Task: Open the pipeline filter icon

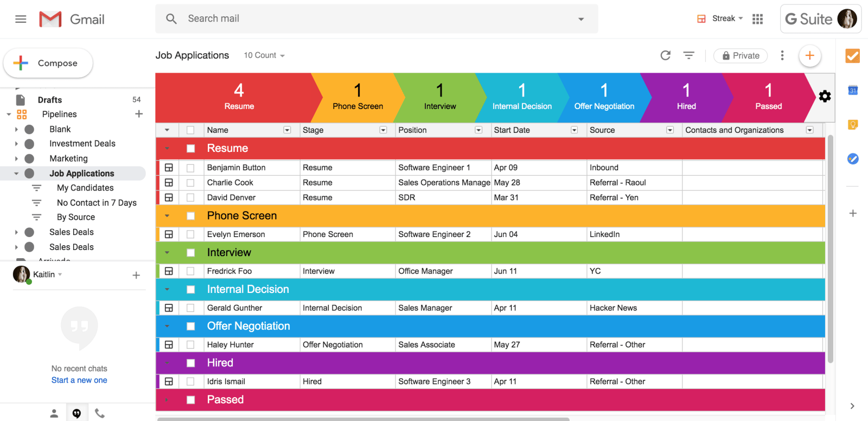Action: coord(688,55)
